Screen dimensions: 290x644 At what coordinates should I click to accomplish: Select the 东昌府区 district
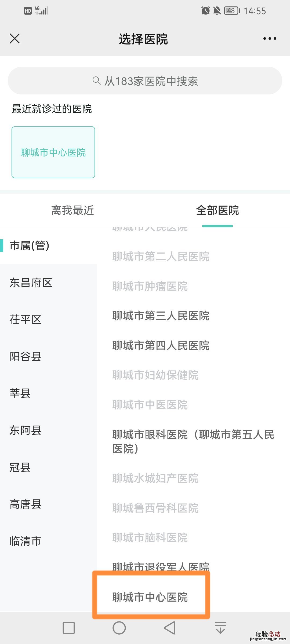click(x=31, y=283)
